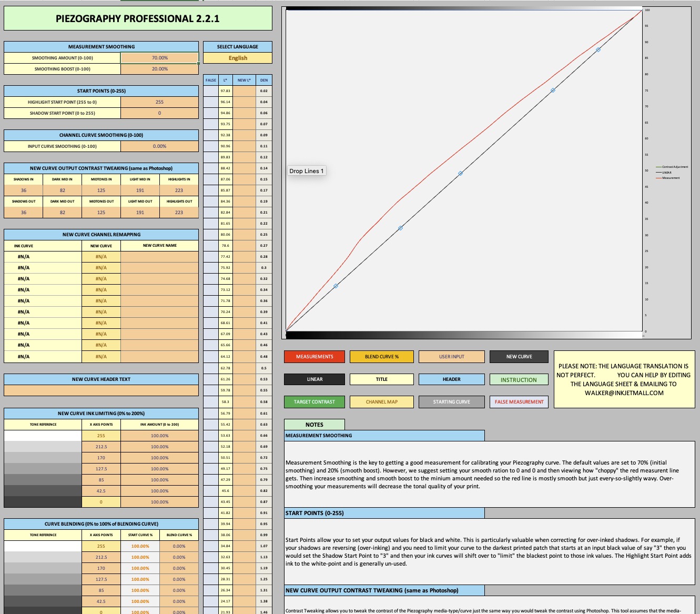The width and height of the screenshot is (700, 614).
Task: Select the L* cell reading 90.96
Action: 226,146
